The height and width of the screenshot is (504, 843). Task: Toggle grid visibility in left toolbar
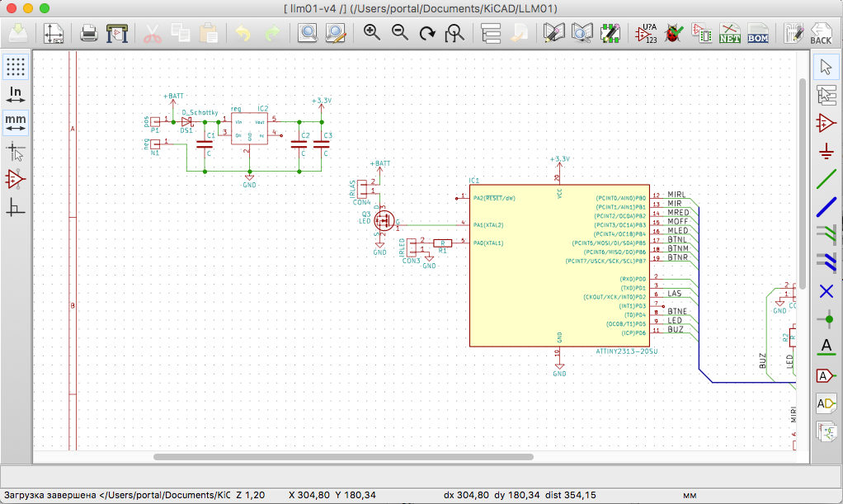click(x=15, y=67)
